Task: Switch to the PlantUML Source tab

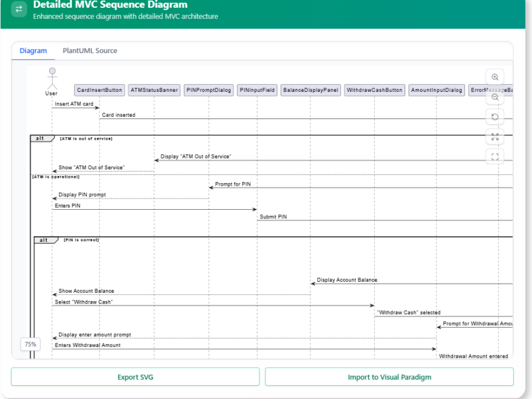Action: [x=89, y=51]
